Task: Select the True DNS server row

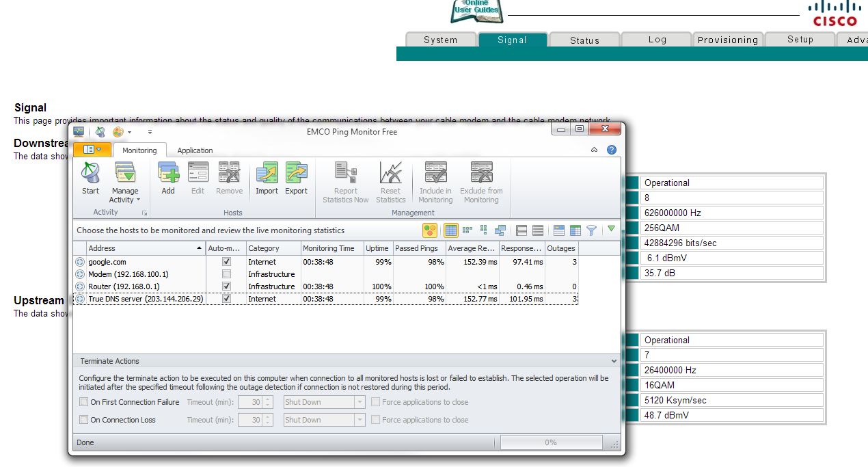Action: (x=145, y=299)
